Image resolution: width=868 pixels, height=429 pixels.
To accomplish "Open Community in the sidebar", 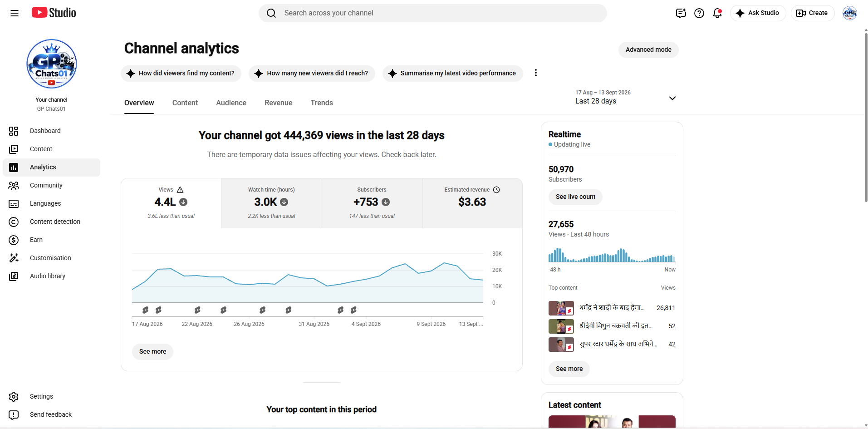I will (x=51, y=186).
